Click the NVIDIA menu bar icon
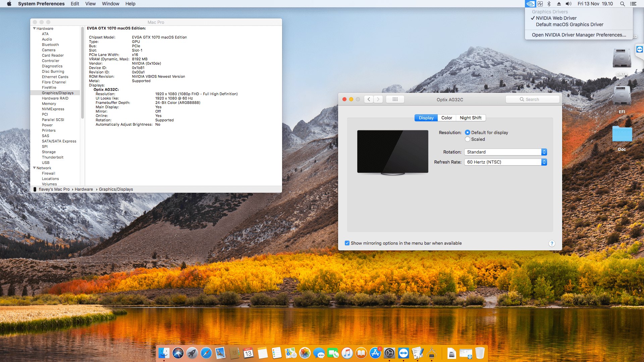Image resolution: width=644 pixels, height=362 pixels. click(x=530, y=4)
